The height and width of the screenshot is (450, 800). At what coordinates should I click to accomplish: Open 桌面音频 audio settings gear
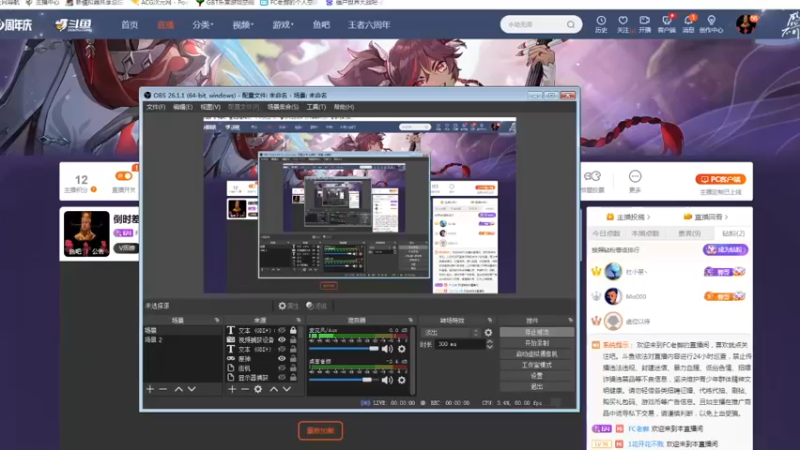[402, 380]
